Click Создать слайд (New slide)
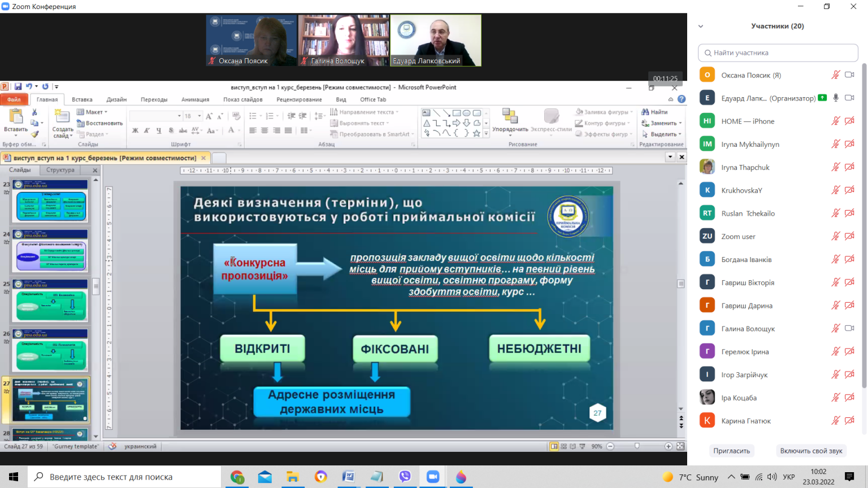 (62, 124)
